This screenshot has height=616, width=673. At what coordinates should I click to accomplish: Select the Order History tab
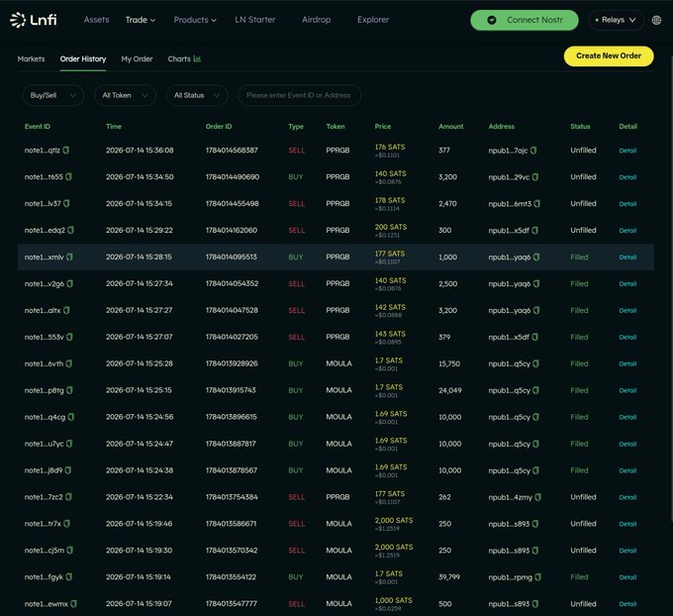coord(83,58)
